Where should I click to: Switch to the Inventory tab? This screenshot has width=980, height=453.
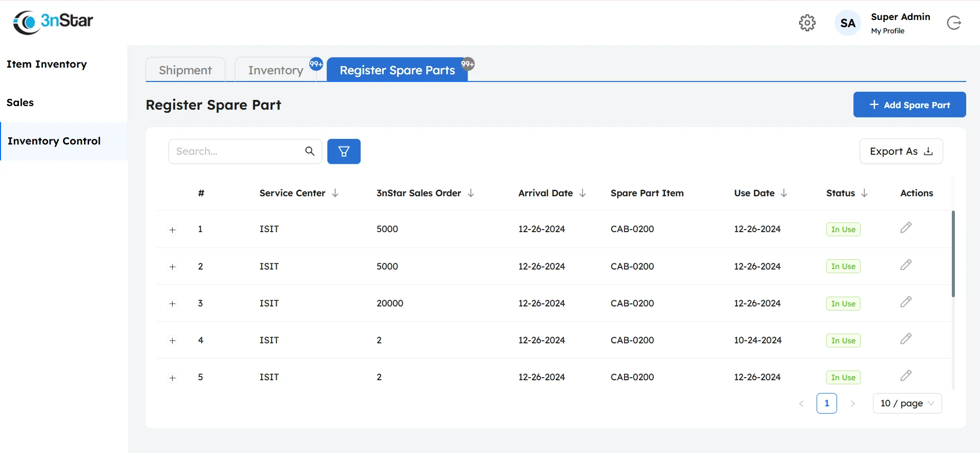[276, 70]
